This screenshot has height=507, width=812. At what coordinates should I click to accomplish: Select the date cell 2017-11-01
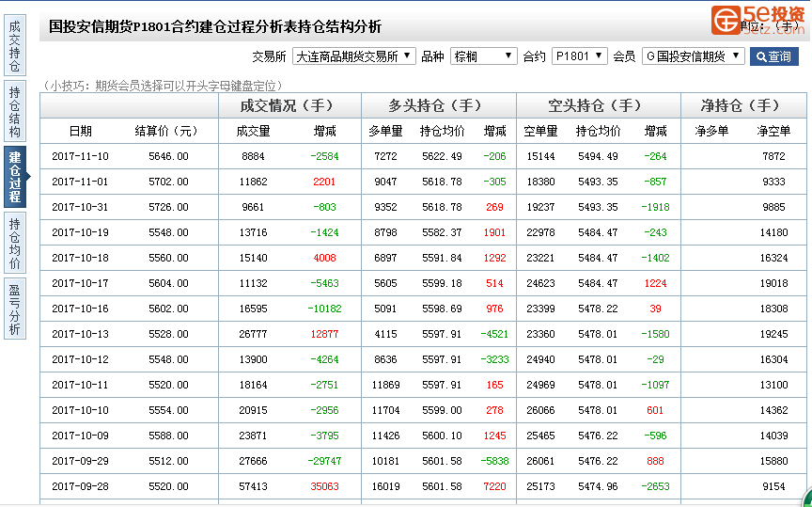[80, 182]
